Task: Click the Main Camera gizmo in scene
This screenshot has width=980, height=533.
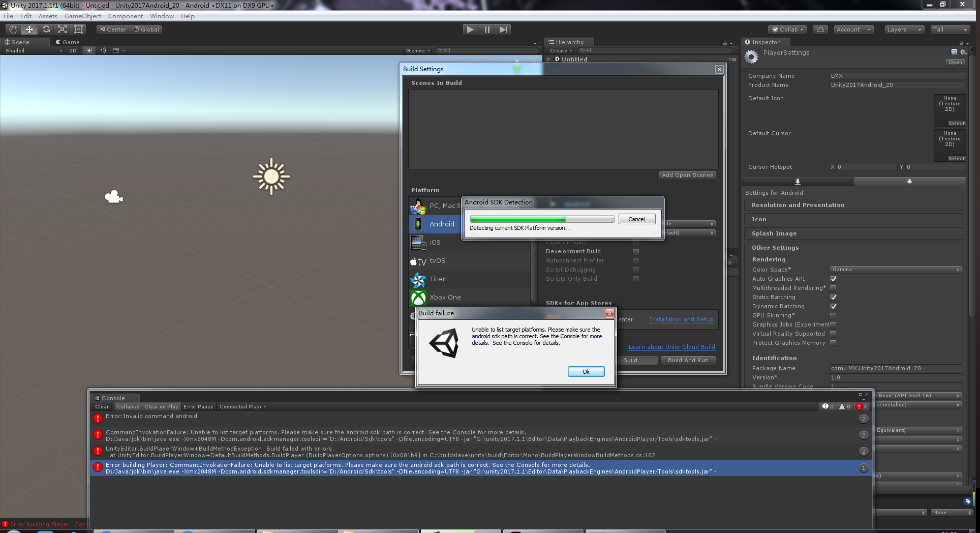Action: [114, 196]
